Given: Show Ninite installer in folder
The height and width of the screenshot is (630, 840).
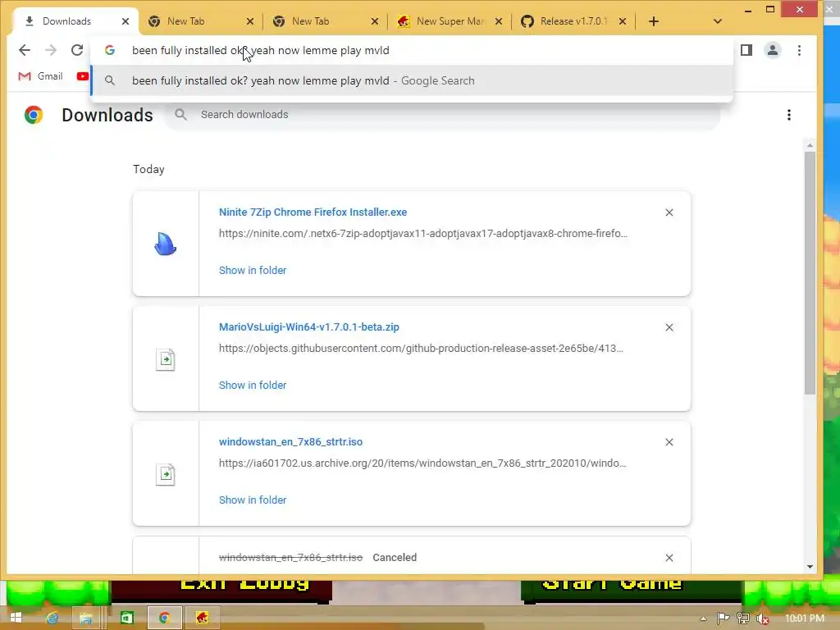Looking at the screenshot, I should click(x=253, y=271).
